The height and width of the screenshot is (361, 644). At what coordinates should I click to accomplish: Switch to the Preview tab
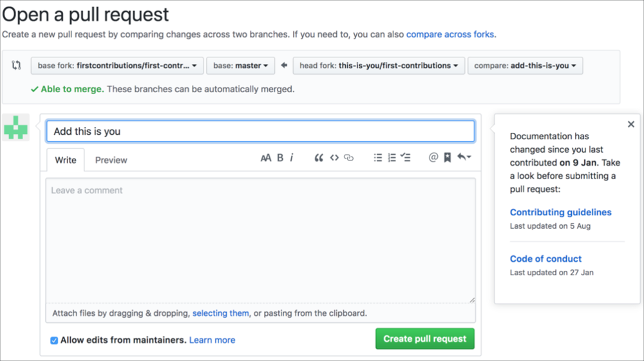tap(111, 160)
